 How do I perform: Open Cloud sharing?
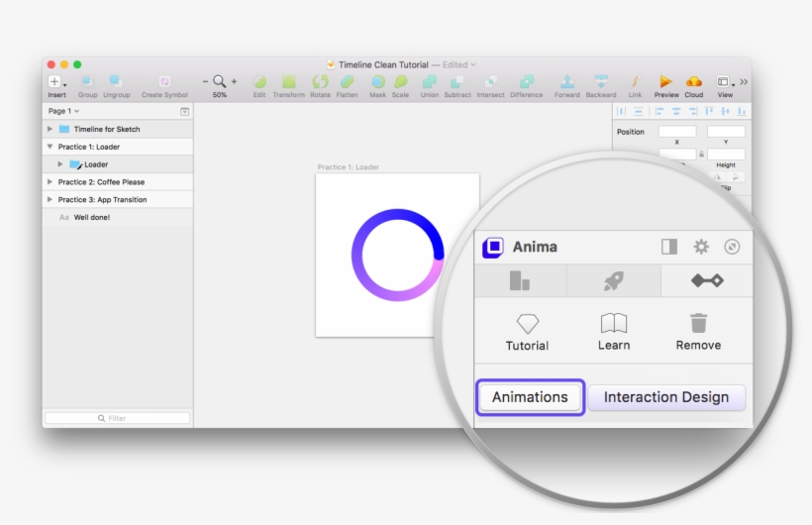point(694,81)
